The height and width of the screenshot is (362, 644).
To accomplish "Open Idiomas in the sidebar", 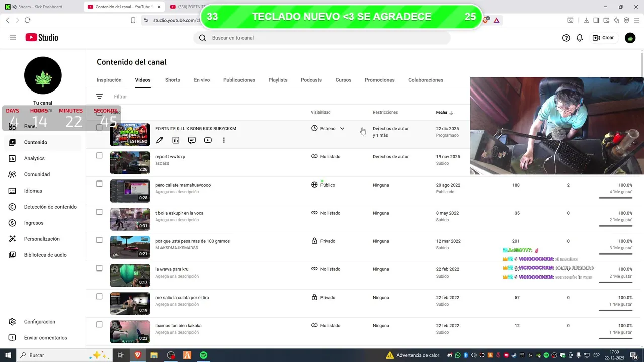I will click(43, 191).
